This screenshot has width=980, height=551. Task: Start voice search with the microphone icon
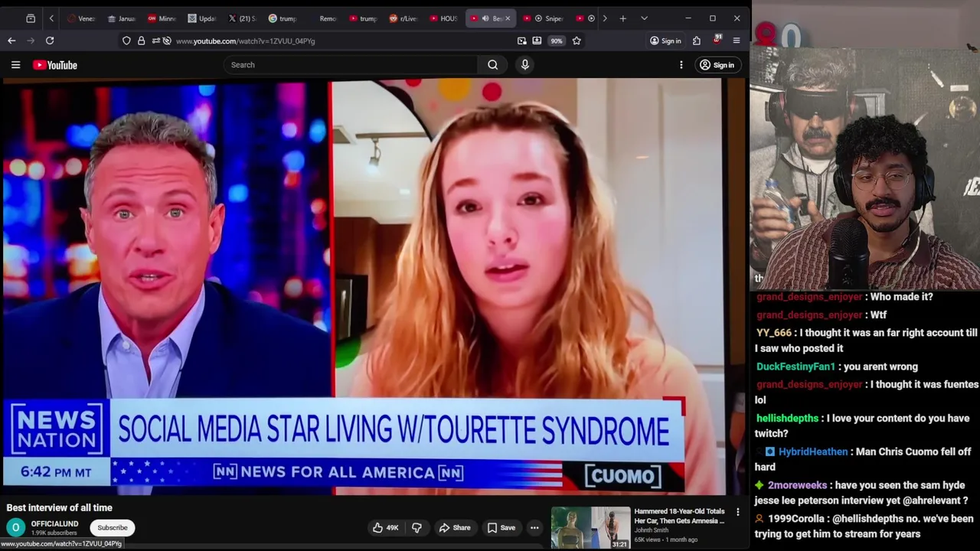click(x=525, y=65)
